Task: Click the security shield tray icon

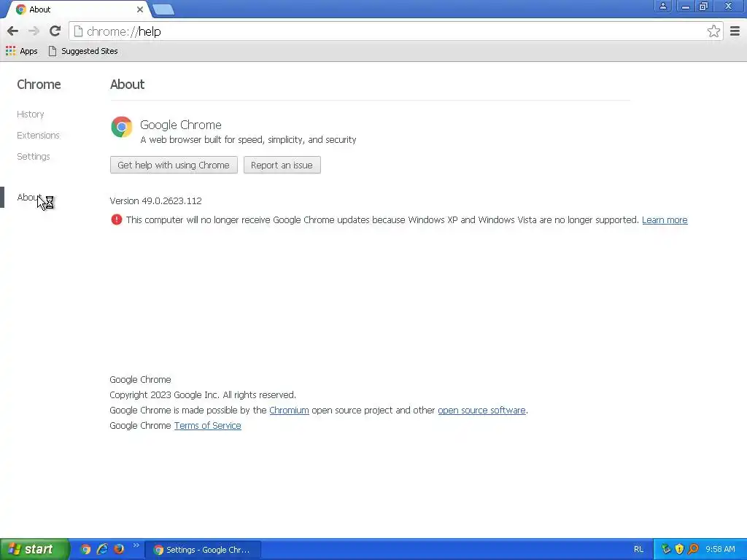Action: [x=679, y=550]
